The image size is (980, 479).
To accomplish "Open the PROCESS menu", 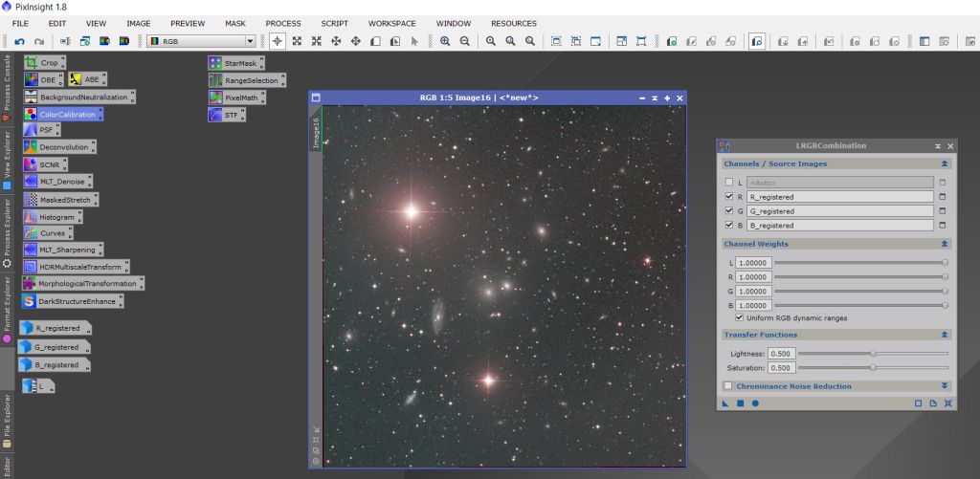I will click(283, 23).
